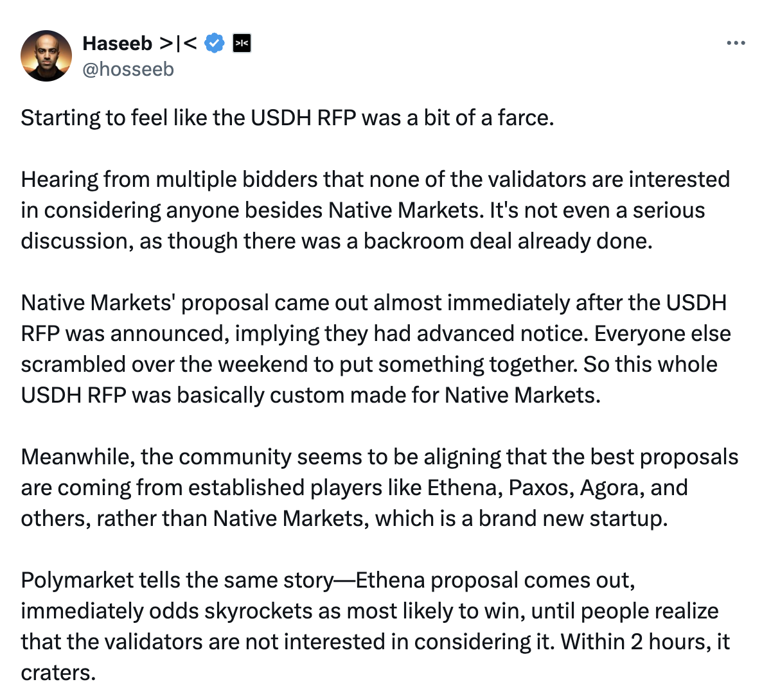Click the bold 'Haseeb' profile name link
Screen dimensions: 762x700
point(118,43)
